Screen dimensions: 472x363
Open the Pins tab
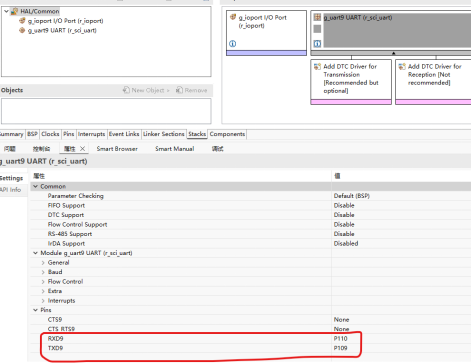(x=69, y=134)
